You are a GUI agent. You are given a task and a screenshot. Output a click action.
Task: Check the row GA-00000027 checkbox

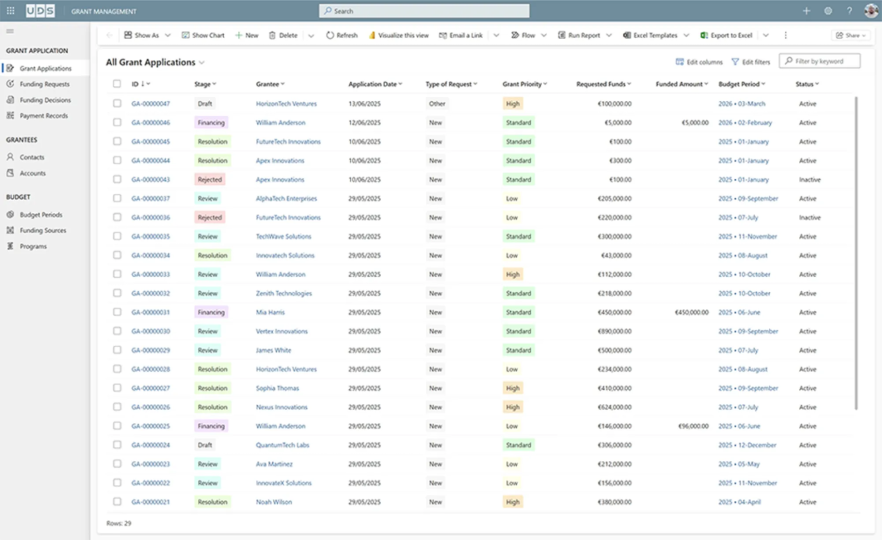(x=116, y=388)
